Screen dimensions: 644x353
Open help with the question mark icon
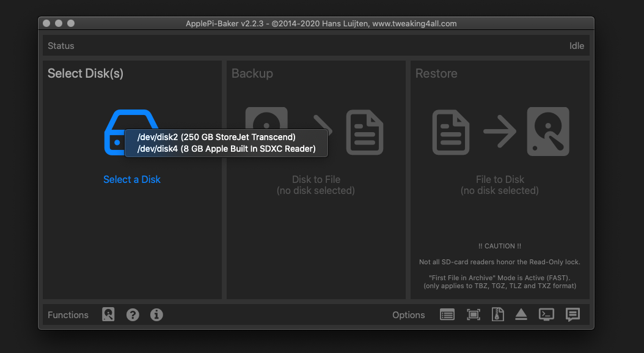pos(133,314)
